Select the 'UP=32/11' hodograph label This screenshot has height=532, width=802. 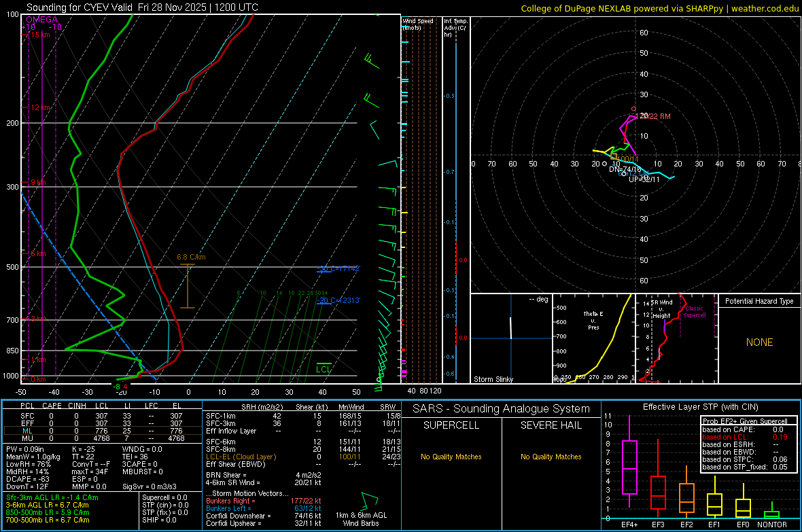pyautogui.click(x=644, y=179)
